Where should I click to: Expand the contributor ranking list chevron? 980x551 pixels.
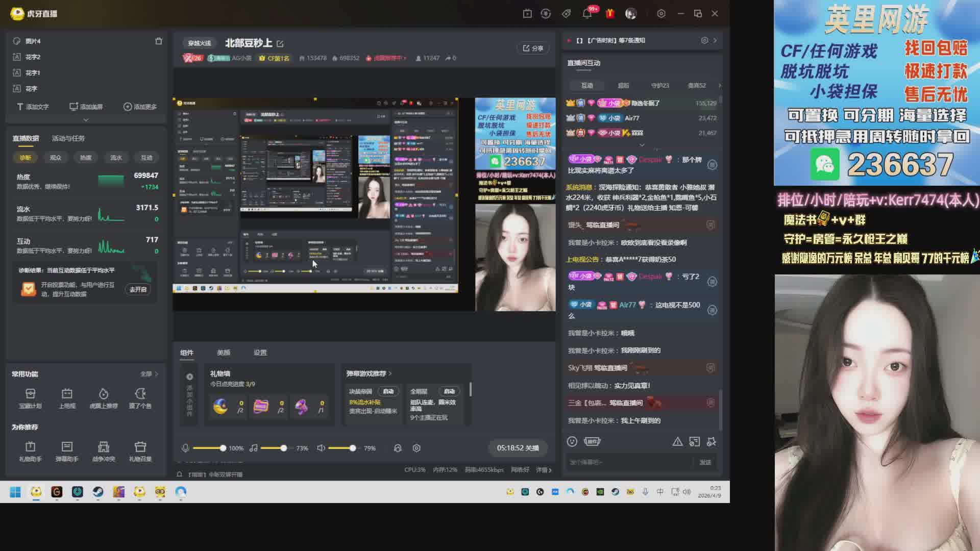(x=642, y=145)
